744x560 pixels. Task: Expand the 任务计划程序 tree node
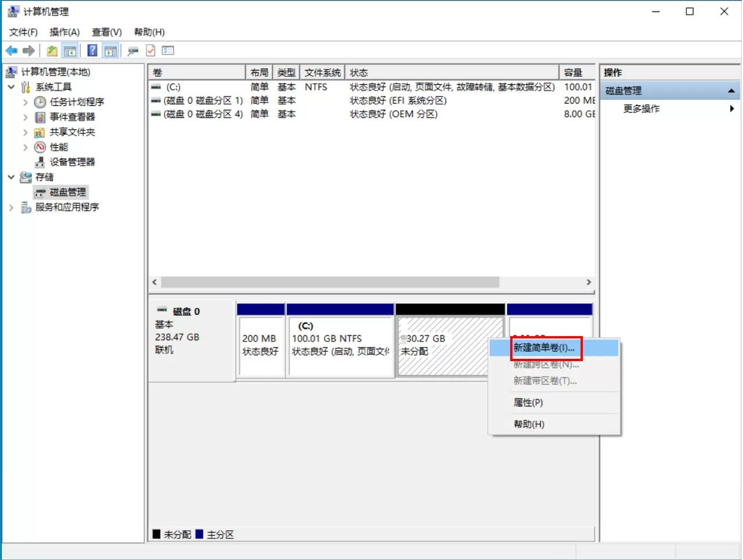[25, 102]
